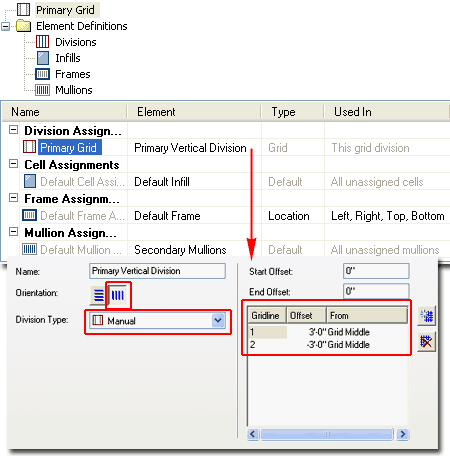Image resolution: width=450 pixels, height=456 pixels.
Task: Click the Default Mullion Assignment icon
Action: coord(29,249)
